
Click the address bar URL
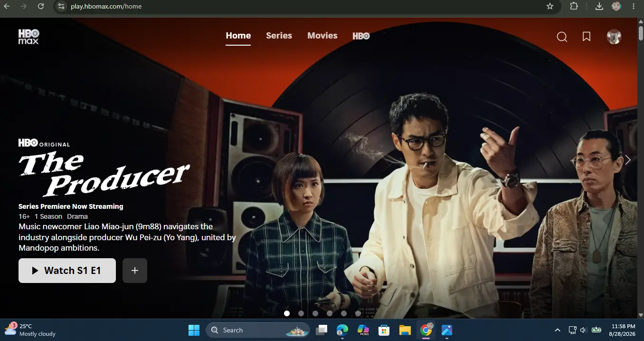click(106, 6)
